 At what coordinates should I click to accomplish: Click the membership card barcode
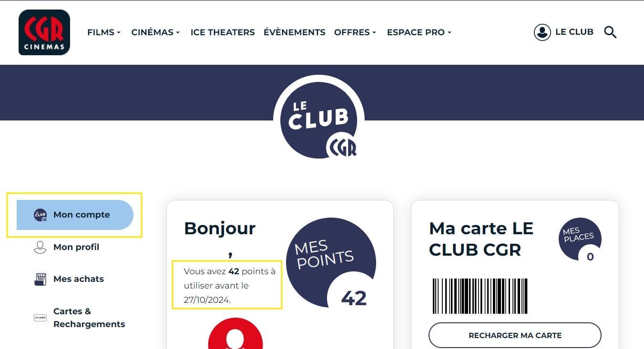pos(480,296)
